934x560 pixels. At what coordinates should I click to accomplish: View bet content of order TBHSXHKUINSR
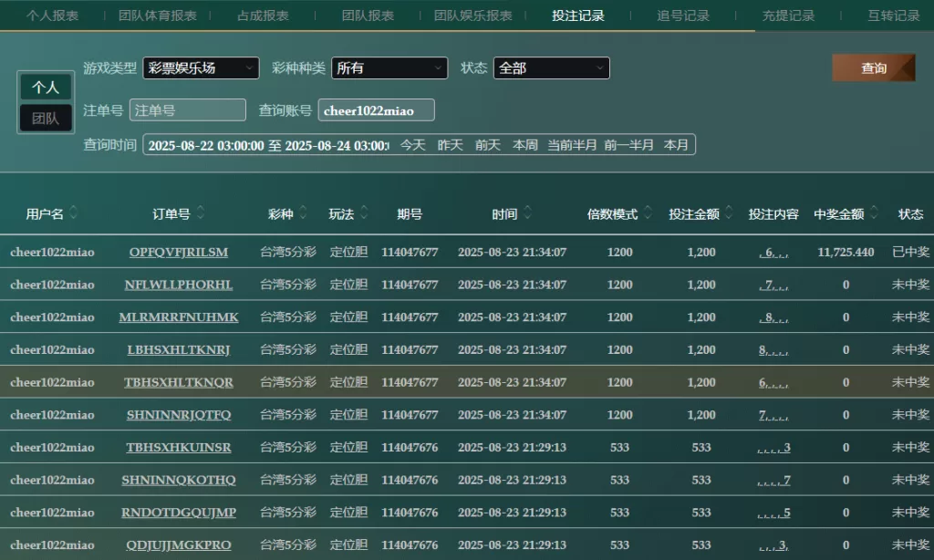pyautogui.click(x=773, y=448)
